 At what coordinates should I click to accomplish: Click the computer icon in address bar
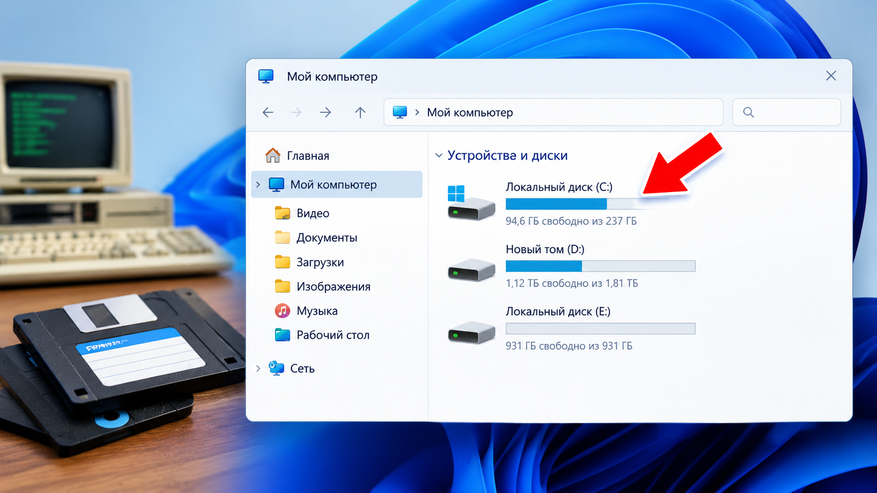(x=400, y=112)
